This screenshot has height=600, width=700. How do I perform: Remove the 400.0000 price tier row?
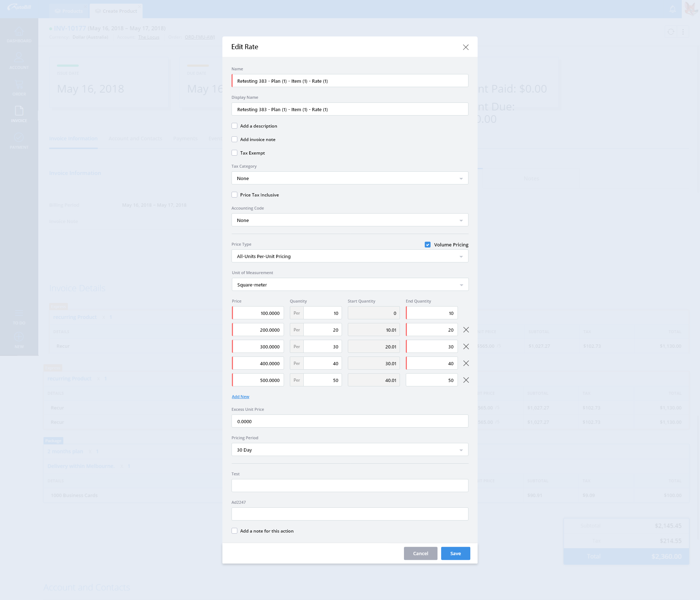(x=466, y=363)
